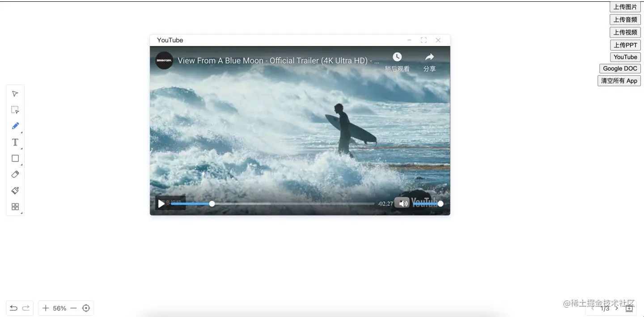The height and width of the screenshot is (317, 644).
Task: Add a new whiteboard page
Action: (x=629, y=308)
